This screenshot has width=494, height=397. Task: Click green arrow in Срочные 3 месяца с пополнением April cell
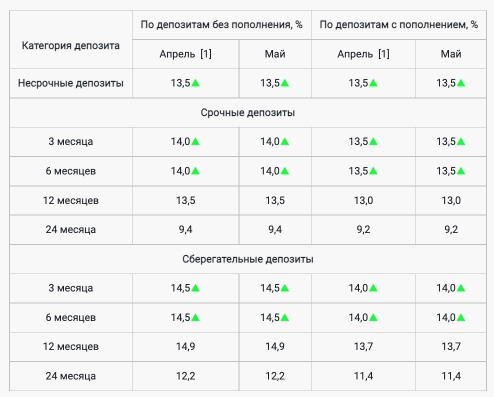374,142
